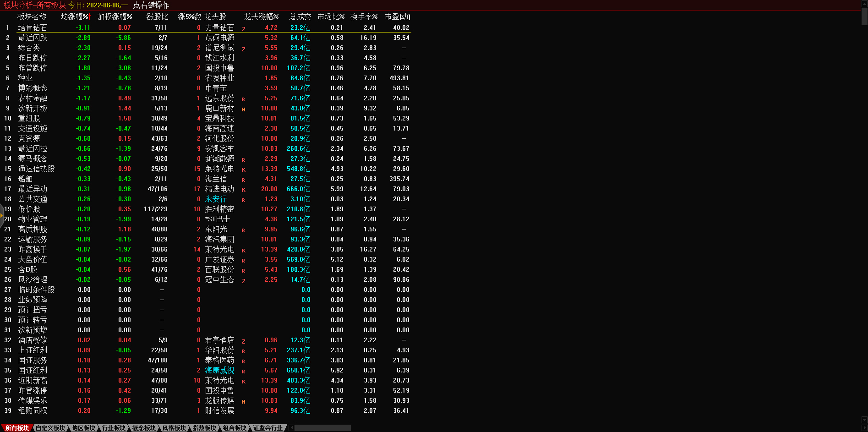
Task: Switch to 行业板块 tab
Action: [114, 428]
